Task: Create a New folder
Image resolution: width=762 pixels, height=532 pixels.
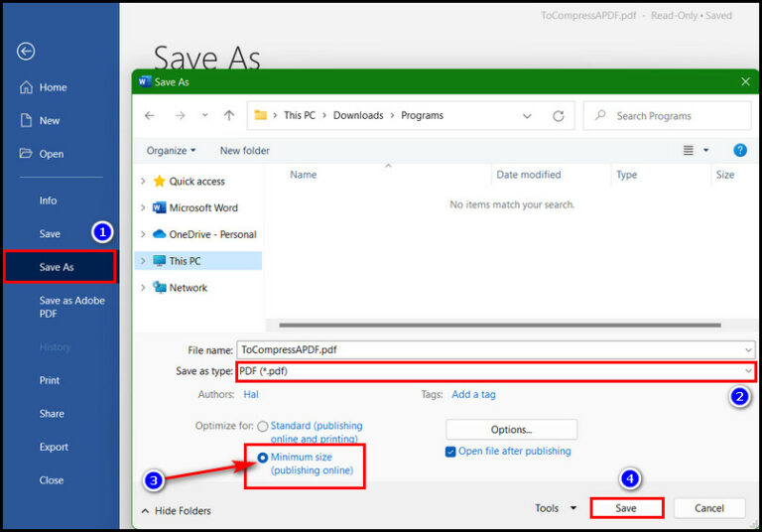Action: pyautogui.click(x=244, y=151)
